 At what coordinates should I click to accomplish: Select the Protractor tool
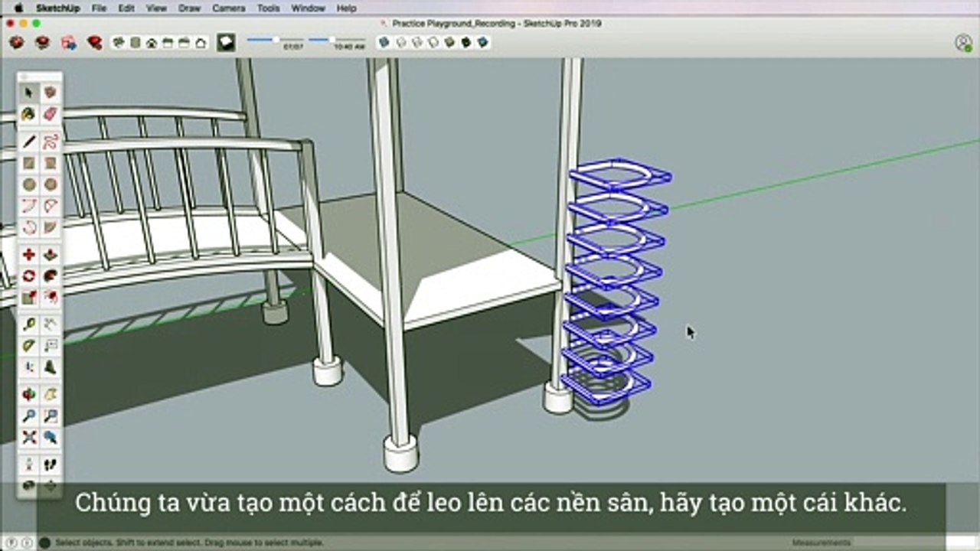(29, 346)
